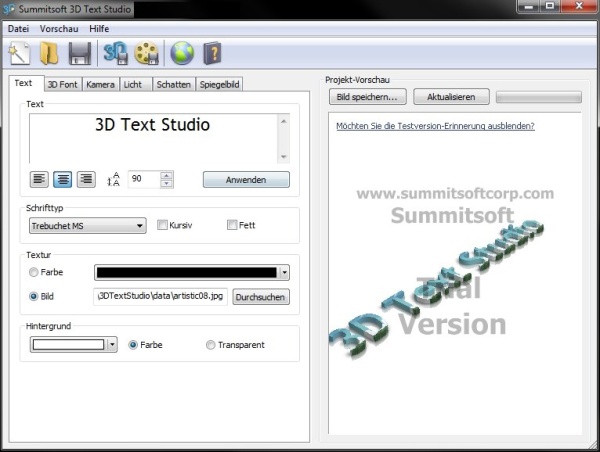Minimize the 3D Text Studio window

[529, 7]
